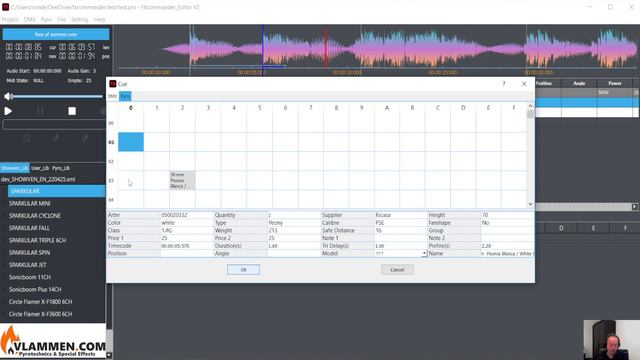Image resolution: width=640 pixels, height=360 pixels.
Task: Edit the Prefire(s) value 2.20
Action: (x=507, y=246)
